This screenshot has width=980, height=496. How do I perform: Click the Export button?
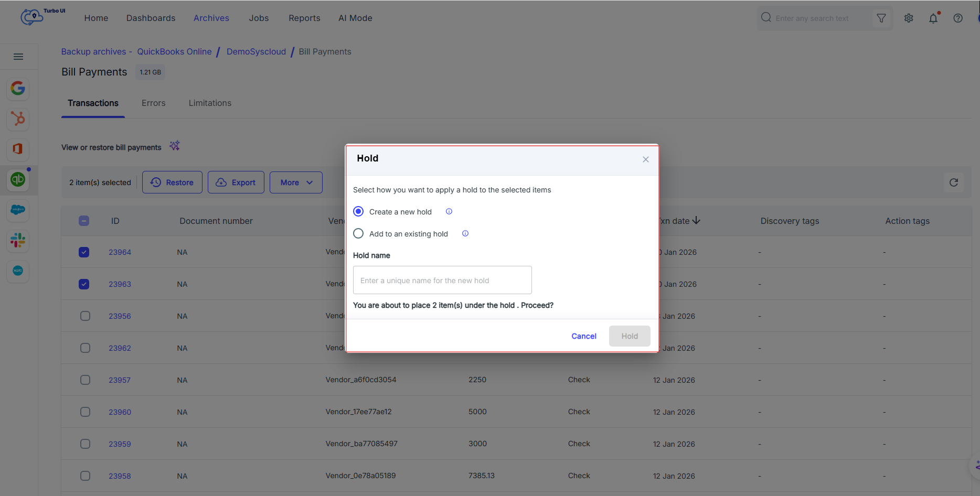pyautogui.click(x=236, y=182)
